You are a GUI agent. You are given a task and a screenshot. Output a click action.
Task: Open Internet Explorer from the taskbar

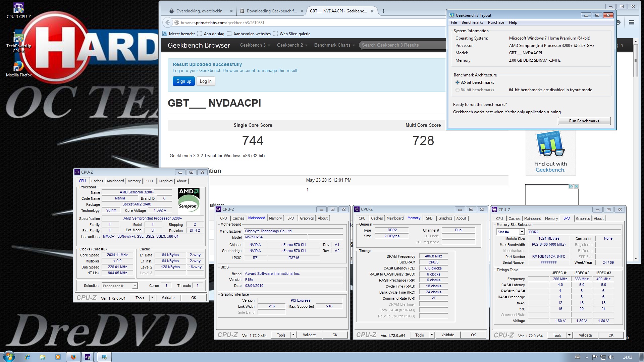28,357
